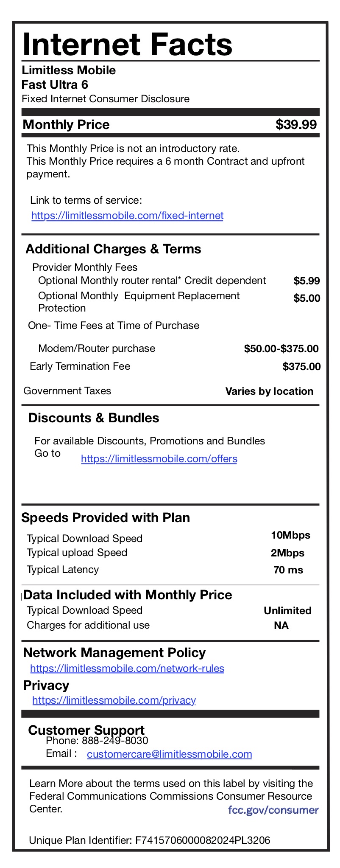The height and width of the screenshot is (868, 340).
Task: Click the Unique Plan Identifier text
Action: (x=150, y=840)
